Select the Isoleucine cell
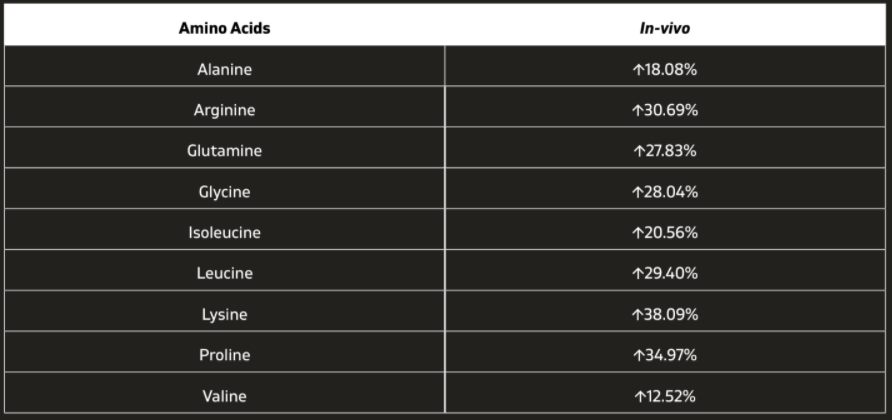Image resolution: width=892 pixels, height=420 pixels. (x=224, y=232)
